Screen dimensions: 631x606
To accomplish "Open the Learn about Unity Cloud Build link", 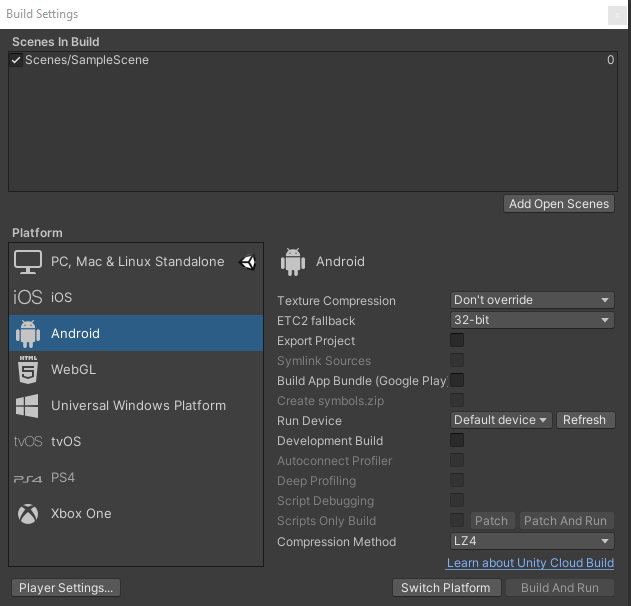I will click(530, 563).
